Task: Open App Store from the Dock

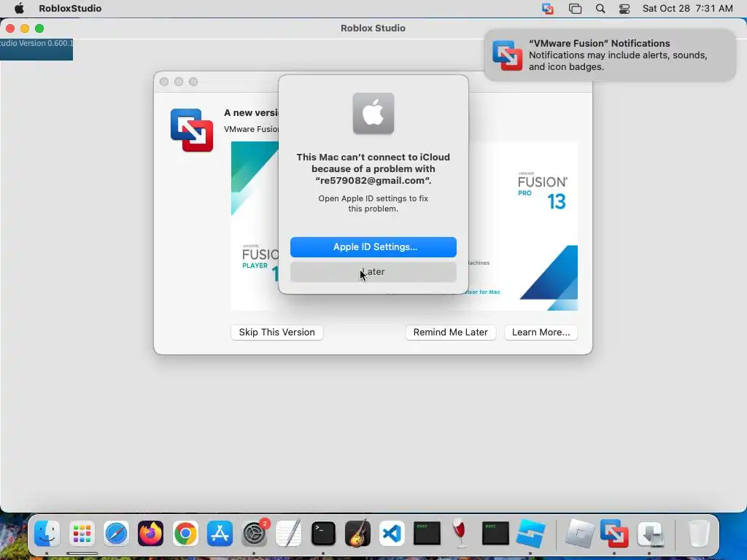Action: (x=220, y=533)
